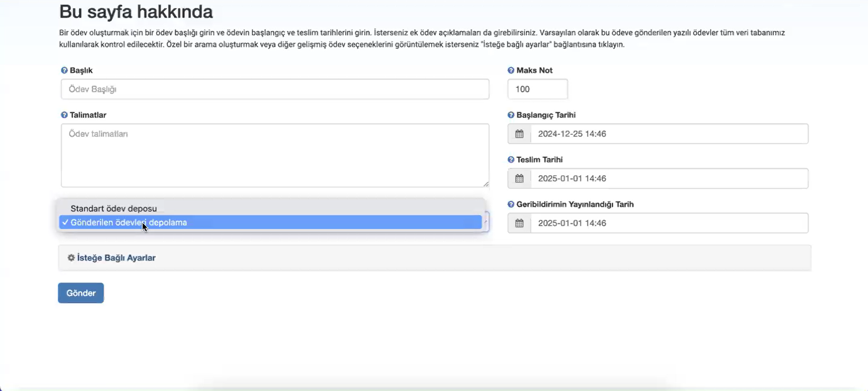The image size is (868, 391).
Task: Click the help icon beside Başlangıç Tarihi
Action: click(x=511, y=115)
